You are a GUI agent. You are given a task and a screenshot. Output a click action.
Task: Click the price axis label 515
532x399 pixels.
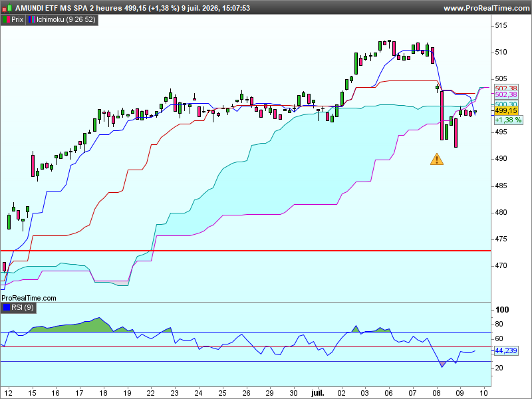point(501,25)
